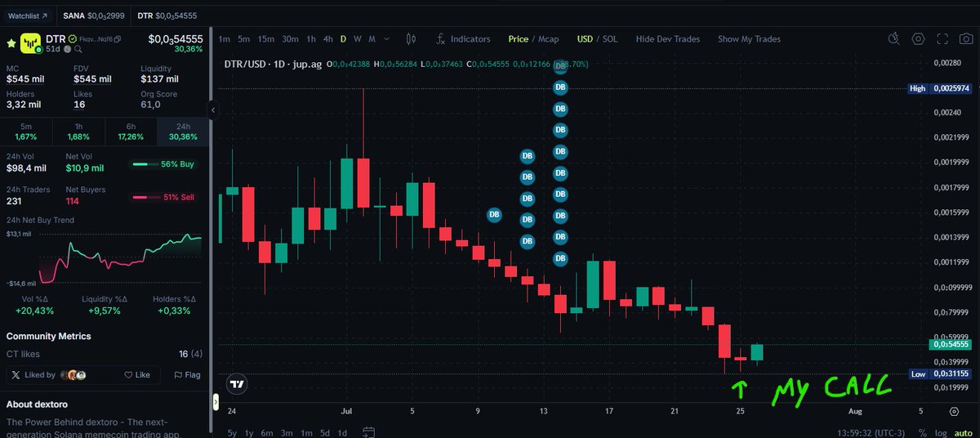Click the yellow arrow handle near About dextoro

tap(216, 401)
